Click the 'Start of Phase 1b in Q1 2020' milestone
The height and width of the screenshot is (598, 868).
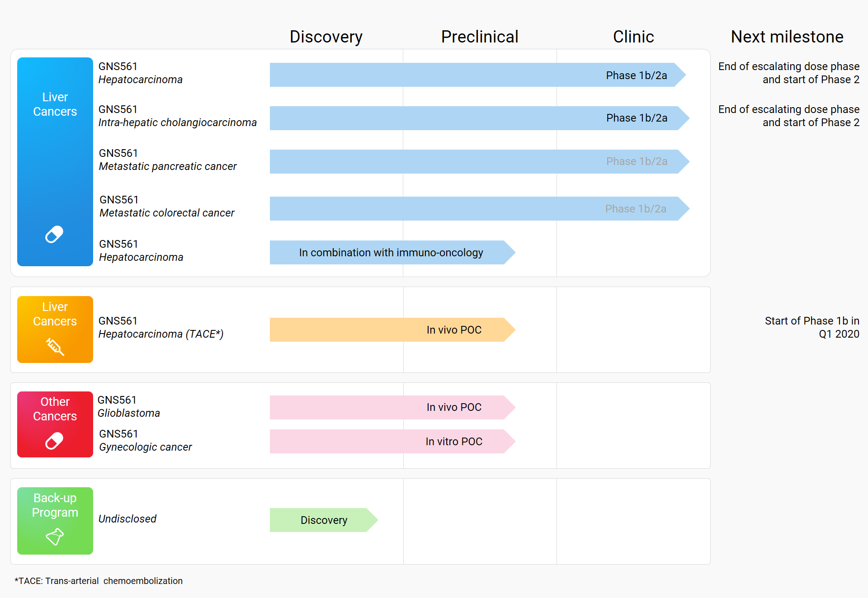pyautogui.click(x=812, y=327)
